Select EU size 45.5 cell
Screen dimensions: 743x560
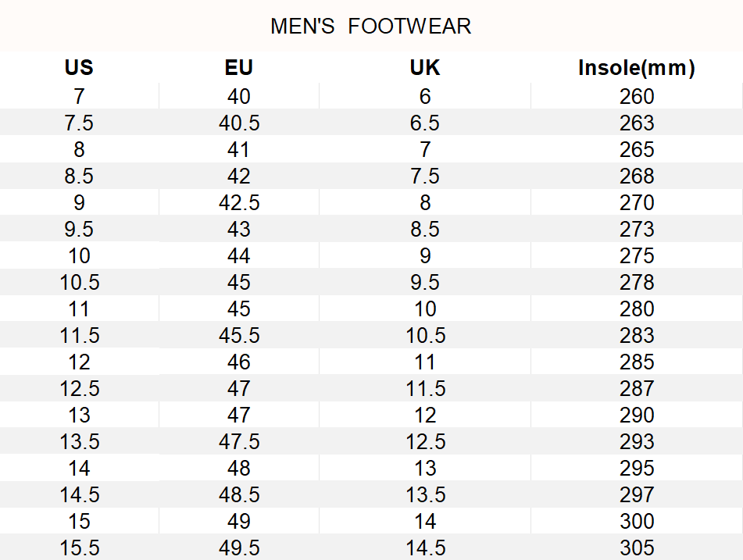(239, 335)
